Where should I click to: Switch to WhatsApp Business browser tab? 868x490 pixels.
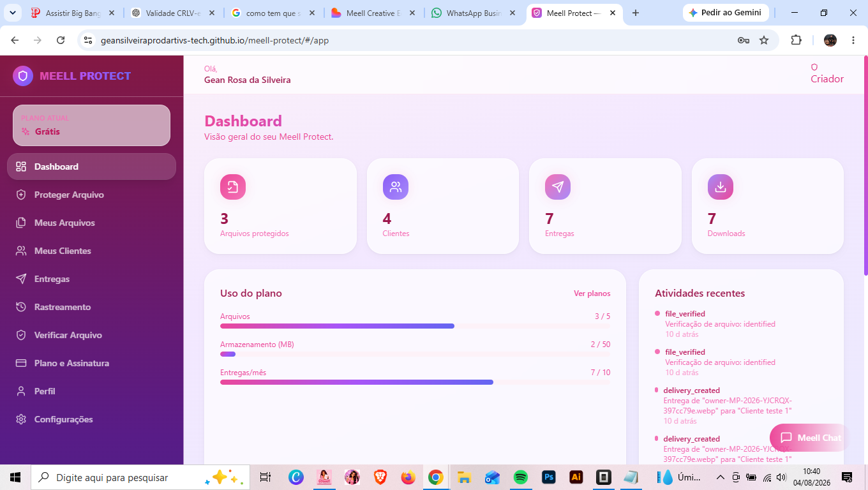pos(474,13)
